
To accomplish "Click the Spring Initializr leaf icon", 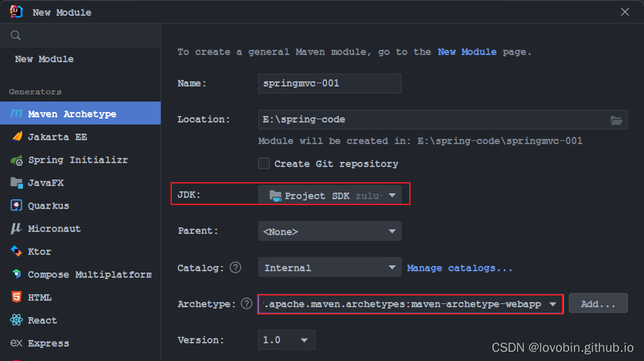I will (16, 160).
